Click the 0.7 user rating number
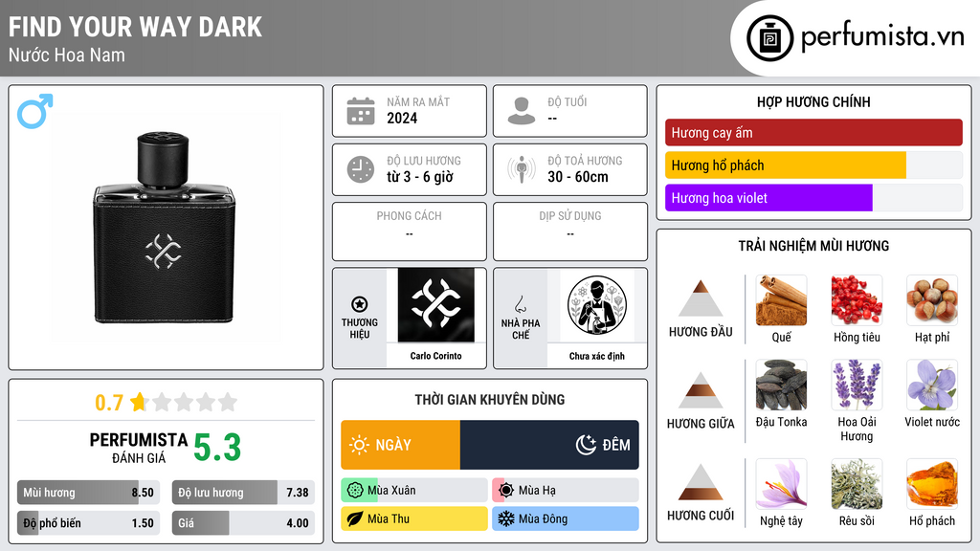 (x=109, y=403)
